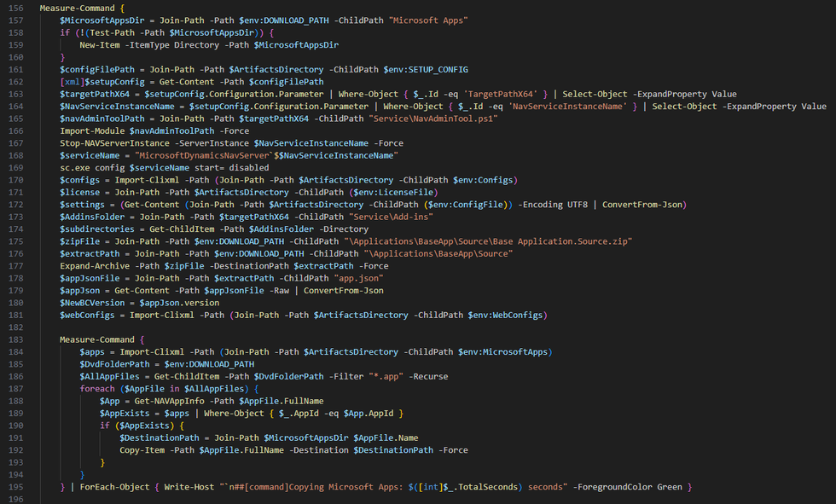Click the 'NavServiceInstanceName' string literal
This screenshot has width=836, height=504.
pyautogui.click(x=567, y=106)
